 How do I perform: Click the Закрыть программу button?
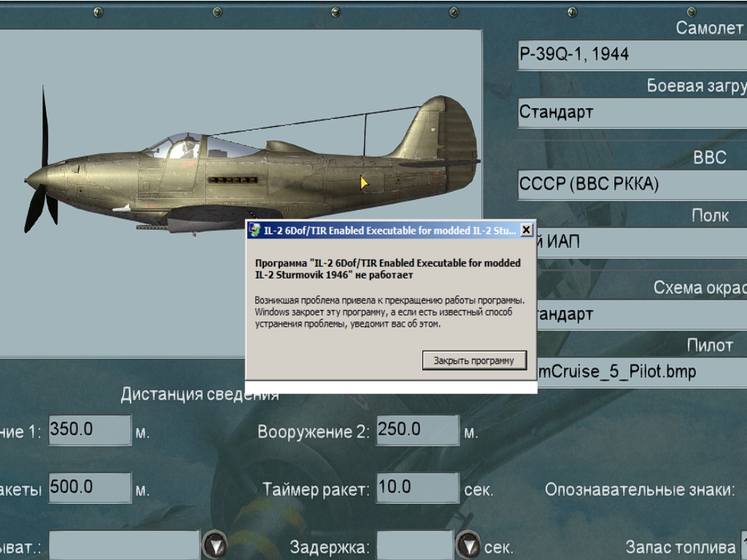474,360
